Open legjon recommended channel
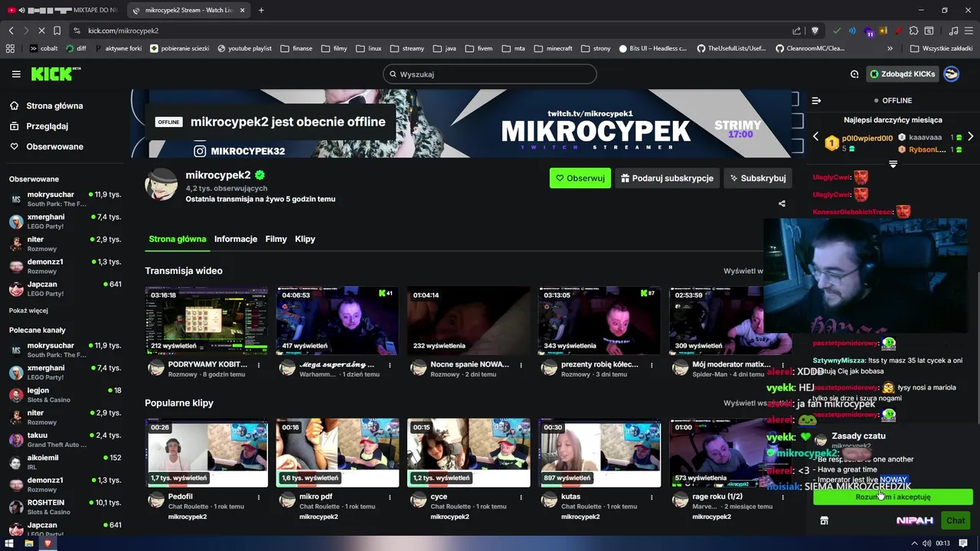 (65, 395)
